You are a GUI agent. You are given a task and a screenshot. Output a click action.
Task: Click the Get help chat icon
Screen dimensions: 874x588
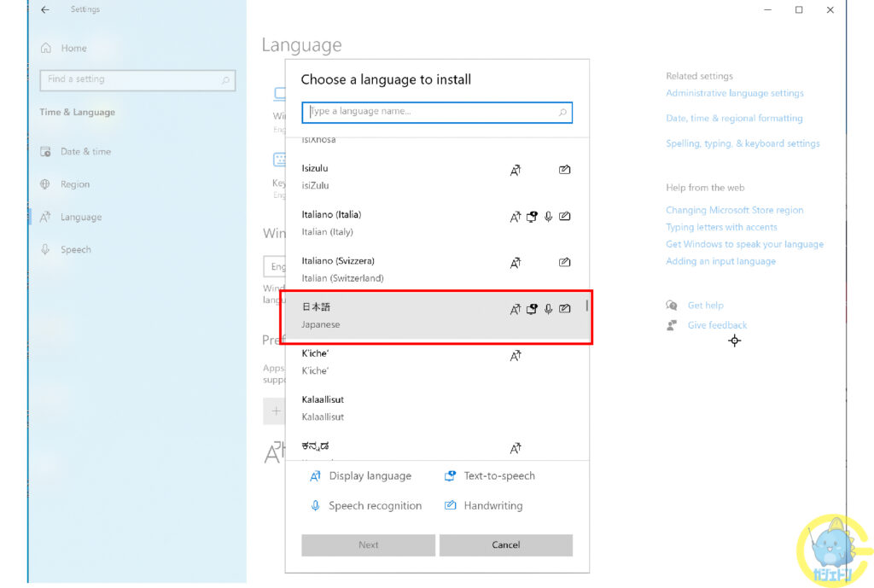(672, 306)
